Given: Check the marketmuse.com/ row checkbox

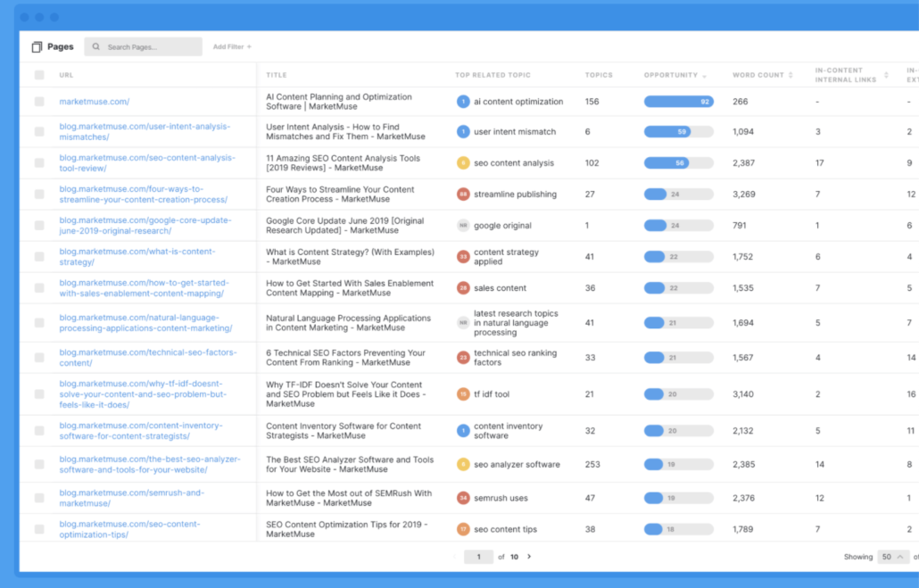Looking at the screenshot, I should 39,102.
